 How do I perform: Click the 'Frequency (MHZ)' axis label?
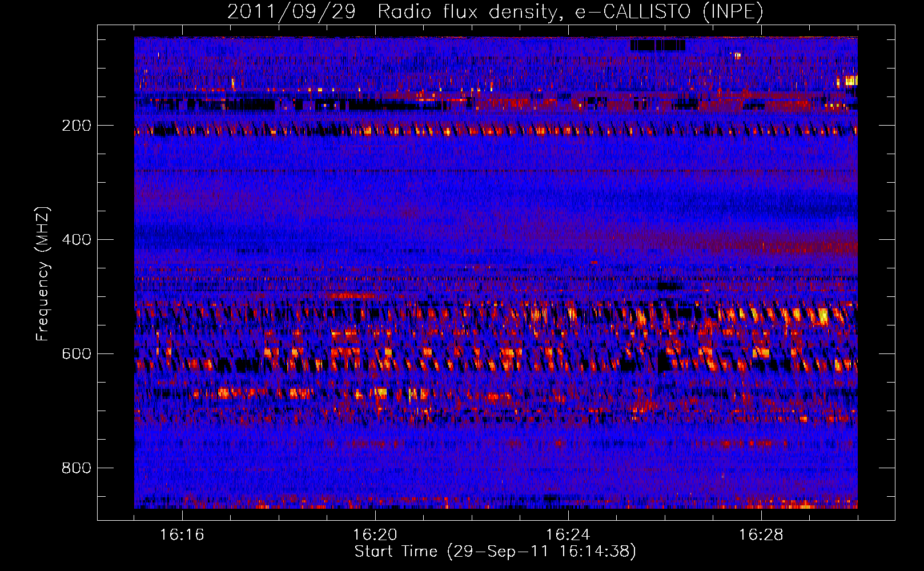tap(43, 274)
